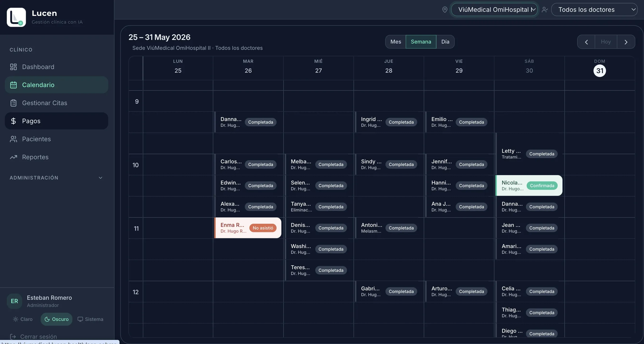
Task: Click the Pacientes people icon
Action: pos(13,139)
